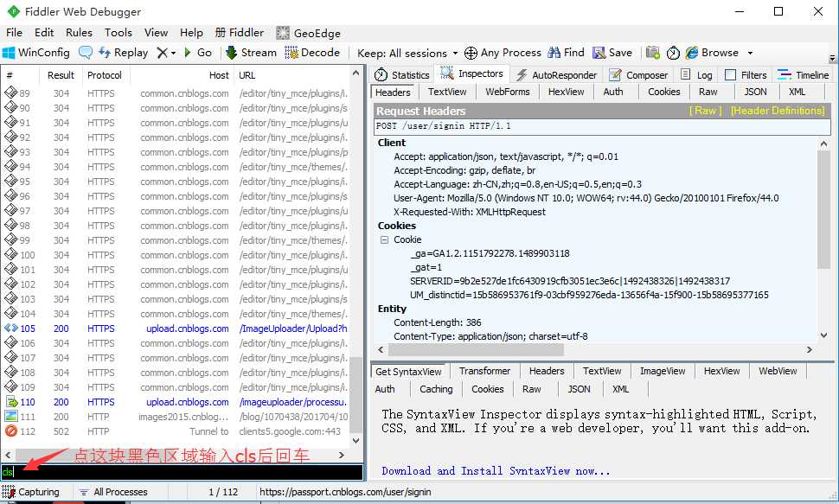839x504 pixels.
Task: Click Download and Install SyntaxView link
Action: tap(496, 471)
